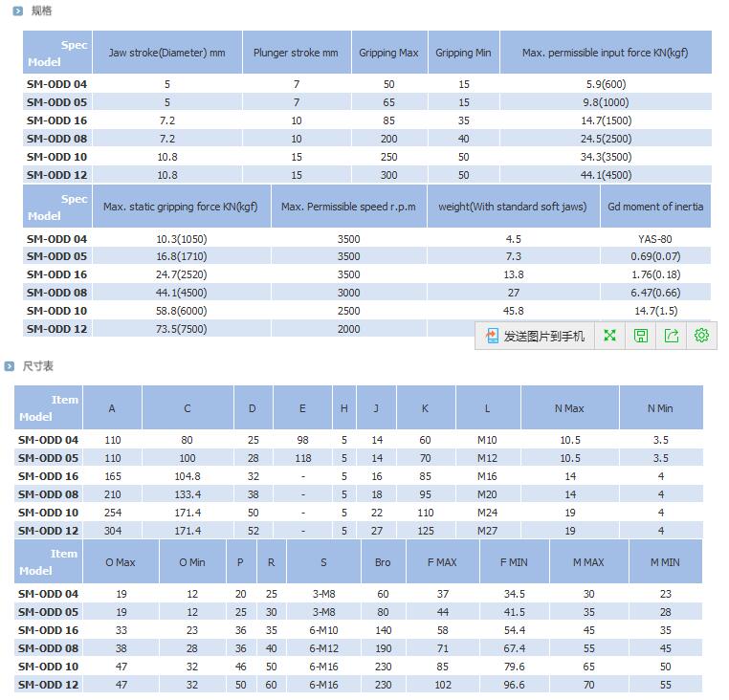Select the gripping force value 10.3(1050)

coord(182,239)
